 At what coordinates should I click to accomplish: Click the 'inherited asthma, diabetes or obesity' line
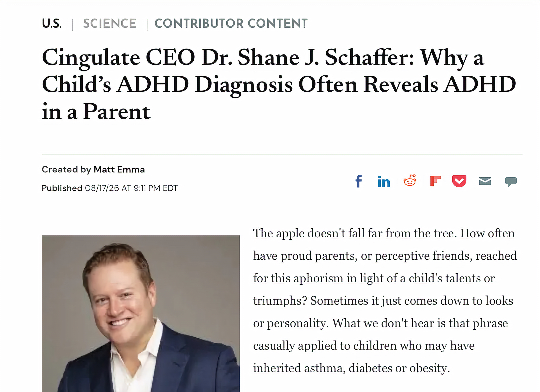click(351, 368)
